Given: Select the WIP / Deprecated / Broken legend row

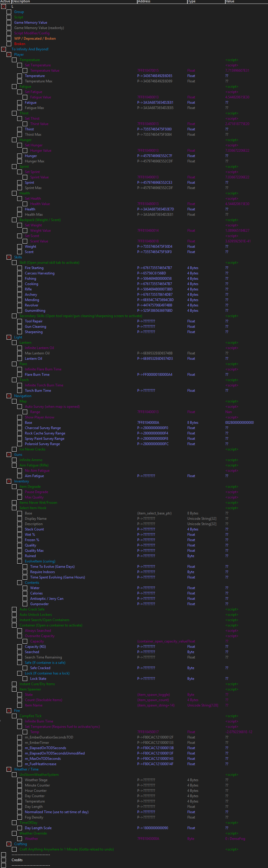Looking at the screenshot, I should click(35, 39).
